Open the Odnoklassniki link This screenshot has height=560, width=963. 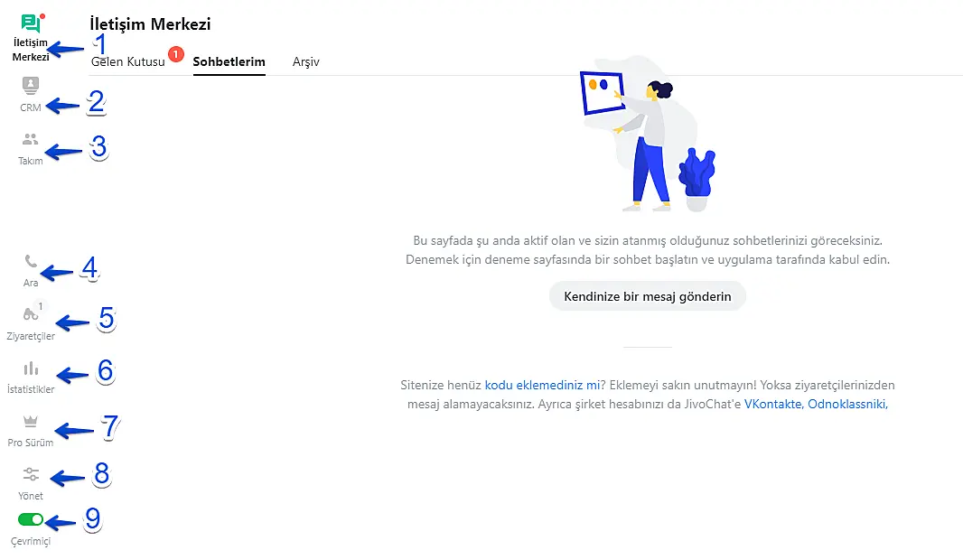pos(847,405)
